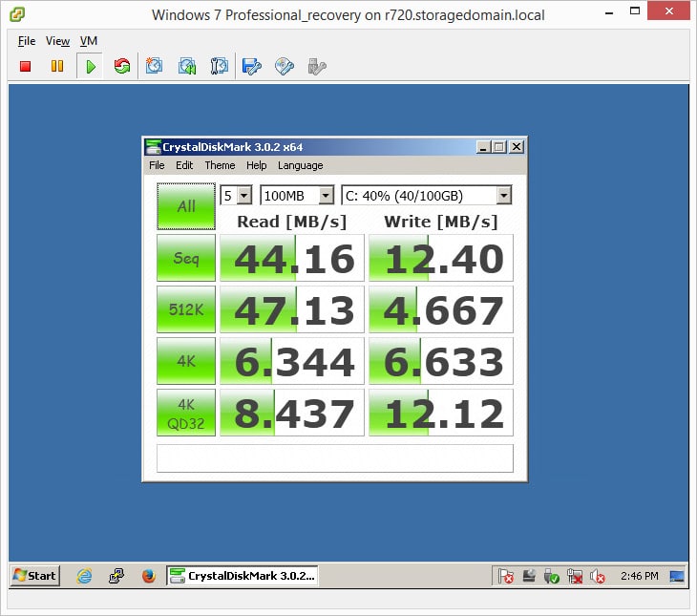
Task: Close the CrystalDiskMark window
Action: coord(517,147)
